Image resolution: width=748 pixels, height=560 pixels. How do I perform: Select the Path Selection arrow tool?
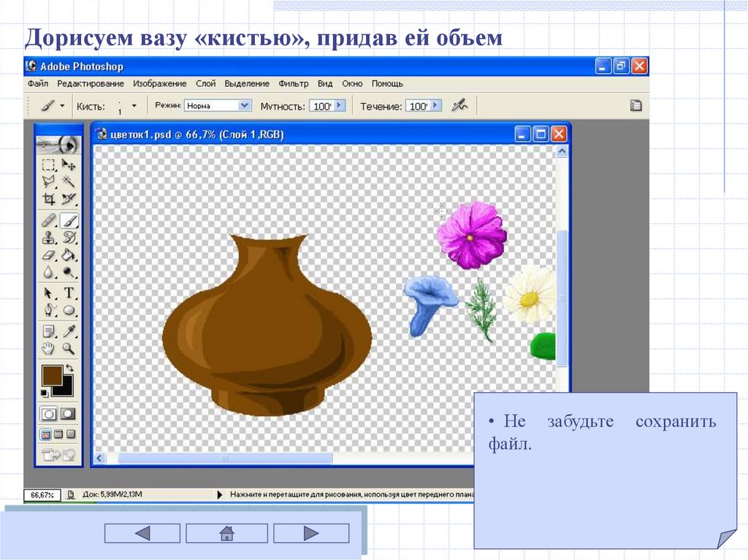point(48,293)
